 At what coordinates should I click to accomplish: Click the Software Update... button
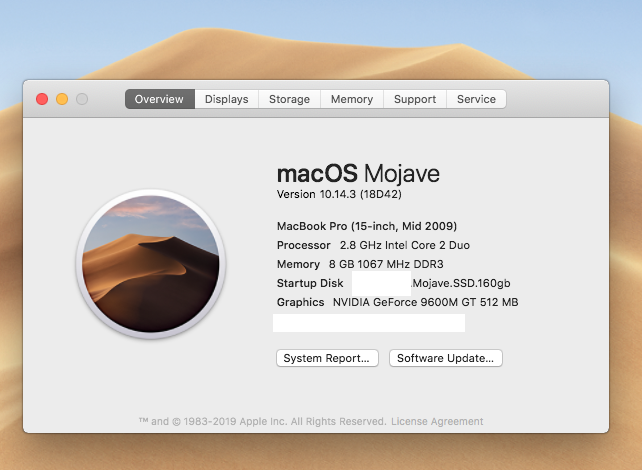[445, 358]
